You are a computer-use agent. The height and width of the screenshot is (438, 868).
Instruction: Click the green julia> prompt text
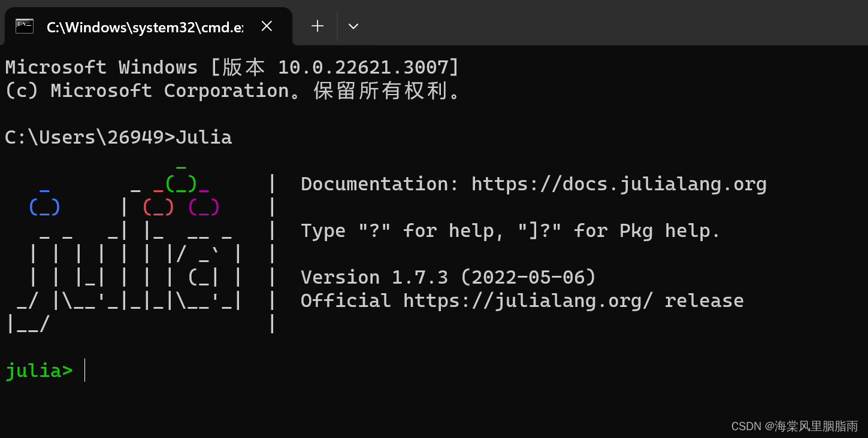tap(38, 370)
